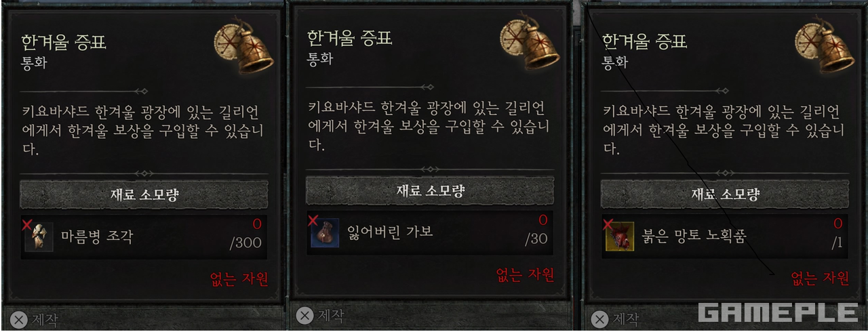This screenshot has width=868, height=332.
Task: Click the red X marker beside 마름병 조각
Action: click(x=26, y=223)
